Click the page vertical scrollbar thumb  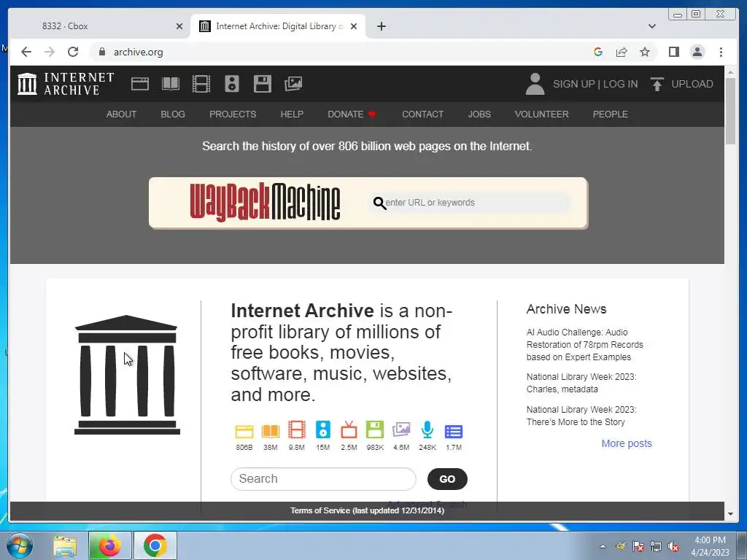point(731,111)
